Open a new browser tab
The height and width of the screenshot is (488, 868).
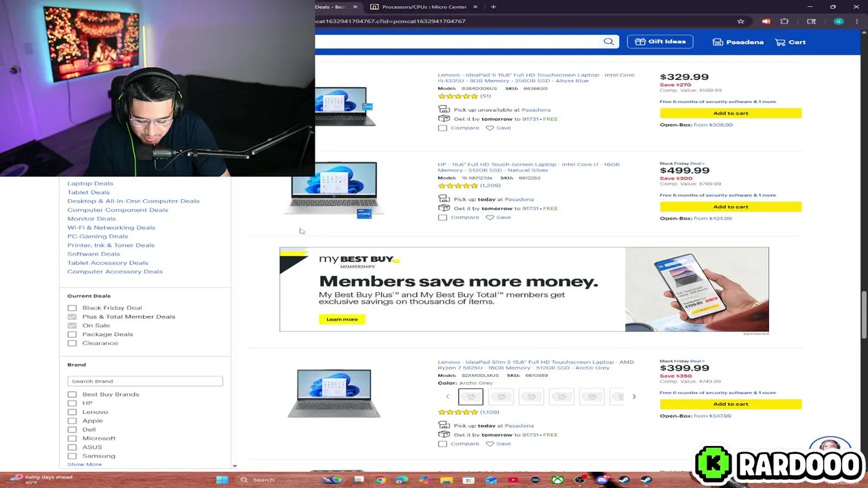[x=493, y=7]
